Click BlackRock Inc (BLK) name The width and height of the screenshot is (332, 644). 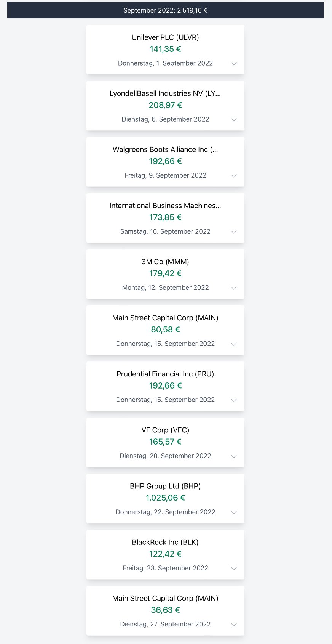point(165,542)
